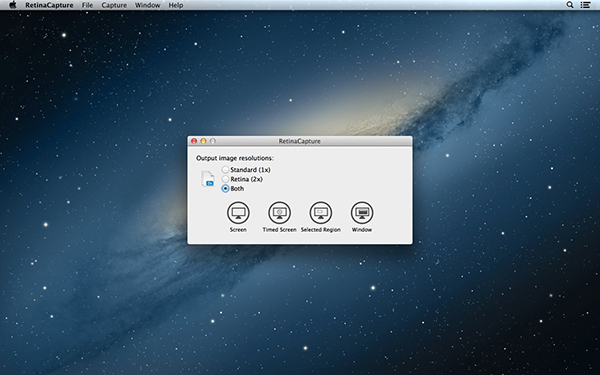The height and width of the screenshot is (375, 600).
Task: Open the RetinaCapture application menu
Action: tap(49, 5)
